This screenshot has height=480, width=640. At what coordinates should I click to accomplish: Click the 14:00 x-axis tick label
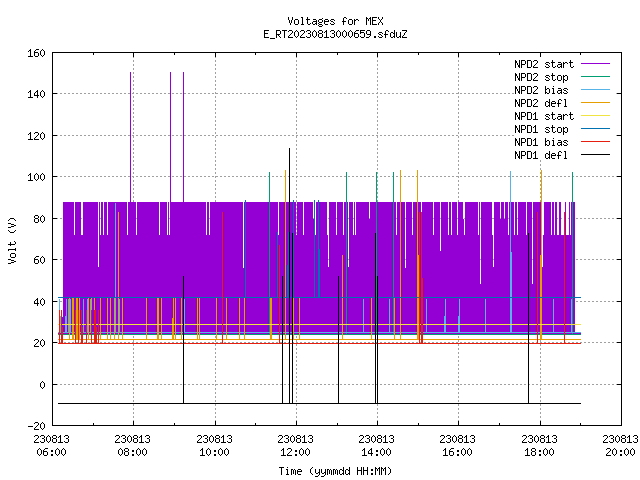coord(376,452)
